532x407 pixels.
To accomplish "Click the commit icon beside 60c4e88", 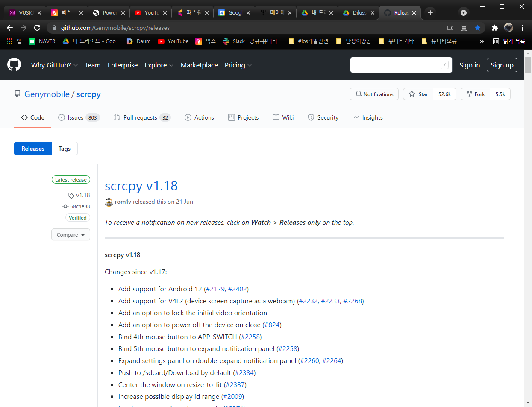I will click(x=65, y=206).
